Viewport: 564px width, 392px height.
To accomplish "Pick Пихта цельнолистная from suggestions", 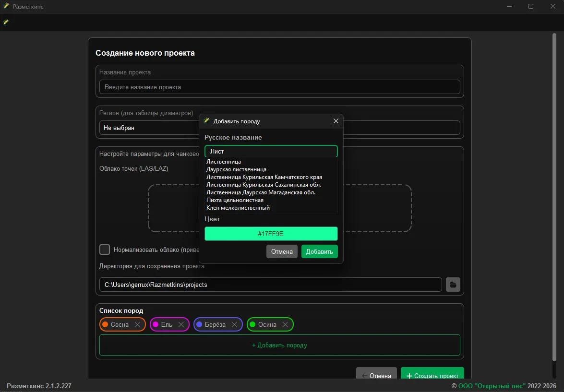I will click(235, 200).
